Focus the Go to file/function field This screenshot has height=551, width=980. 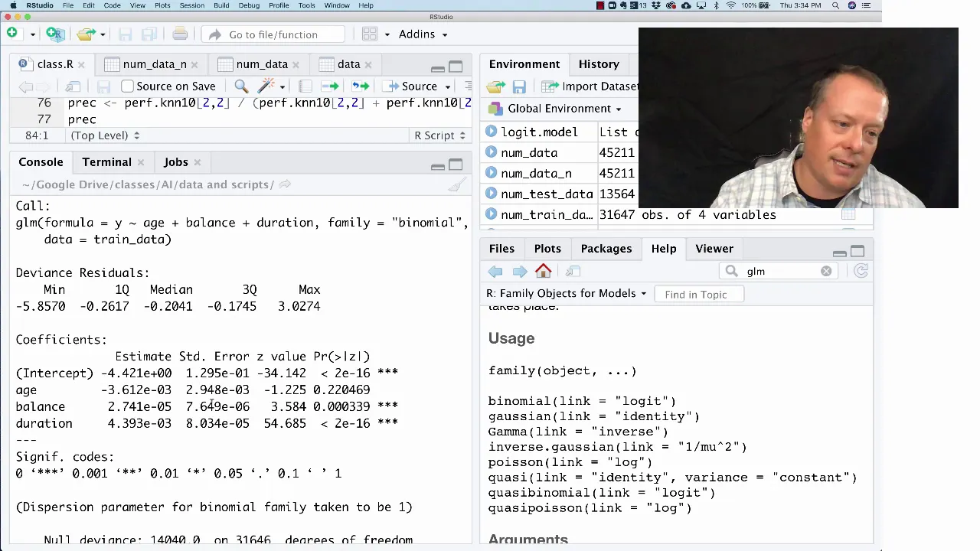(273, 34)
